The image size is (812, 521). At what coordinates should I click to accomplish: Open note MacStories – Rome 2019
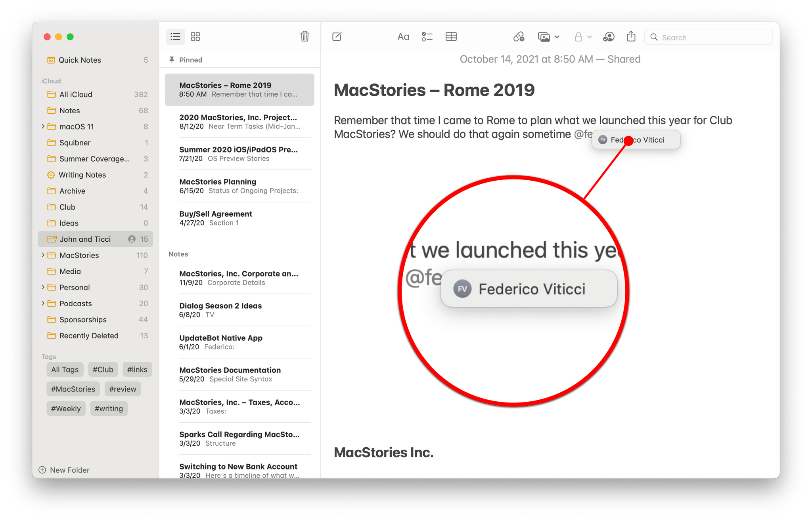[239, 90]
